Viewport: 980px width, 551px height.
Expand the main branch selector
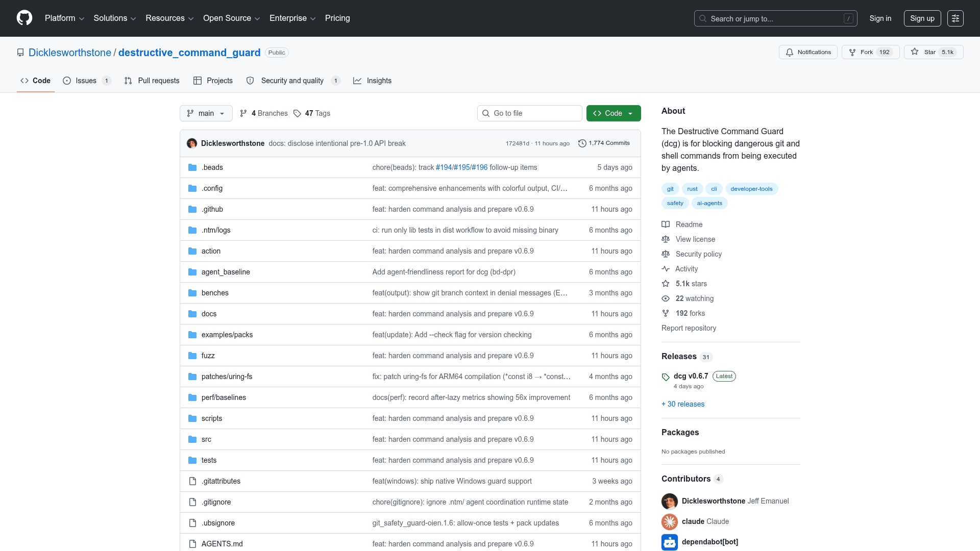coord(206,113)
